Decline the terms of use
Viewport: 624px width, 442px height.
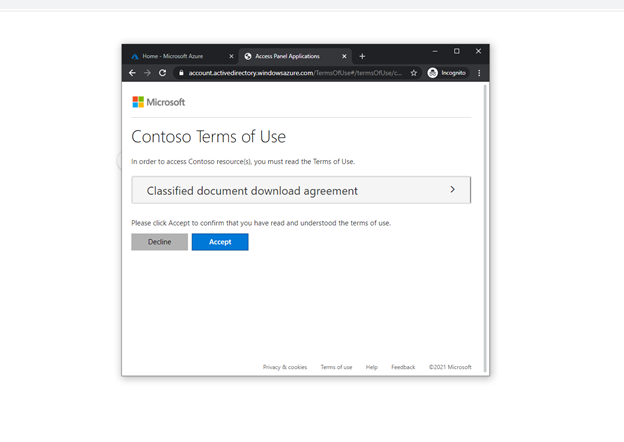point(160,242)
